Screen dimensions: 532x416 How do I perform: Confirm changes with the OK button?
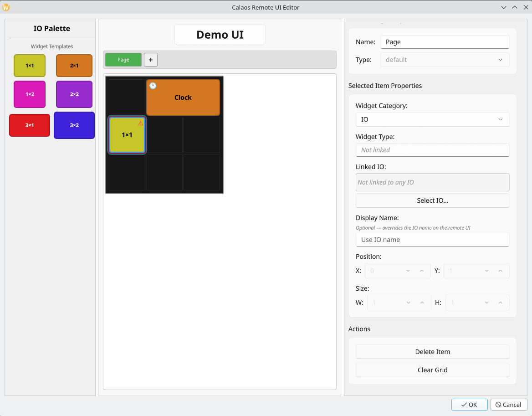point(469,404)
